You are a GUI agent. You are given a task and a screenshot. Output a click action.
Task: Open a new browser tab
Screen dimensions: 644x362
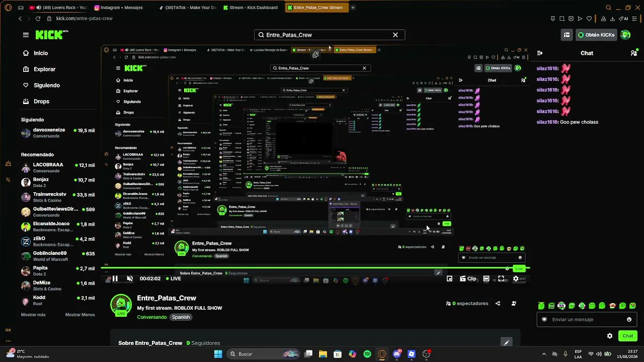click(x=353, y=8)
